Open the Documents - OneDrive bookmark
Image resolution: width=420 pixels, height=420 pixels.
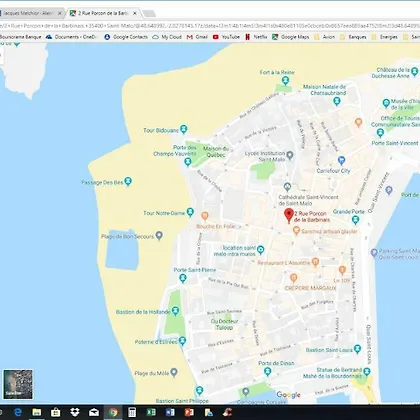(71, 37)
